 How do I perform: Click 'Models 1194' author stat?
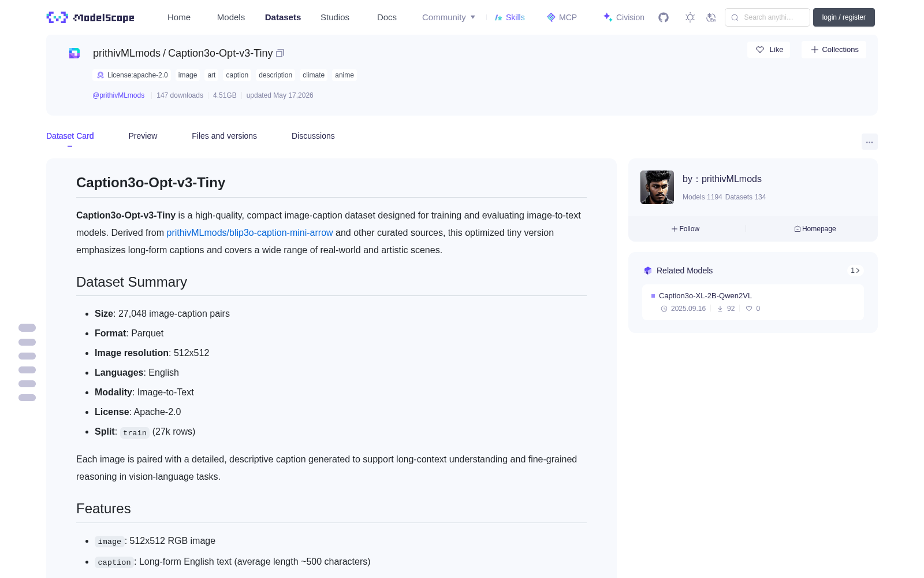tap(702, 197)
